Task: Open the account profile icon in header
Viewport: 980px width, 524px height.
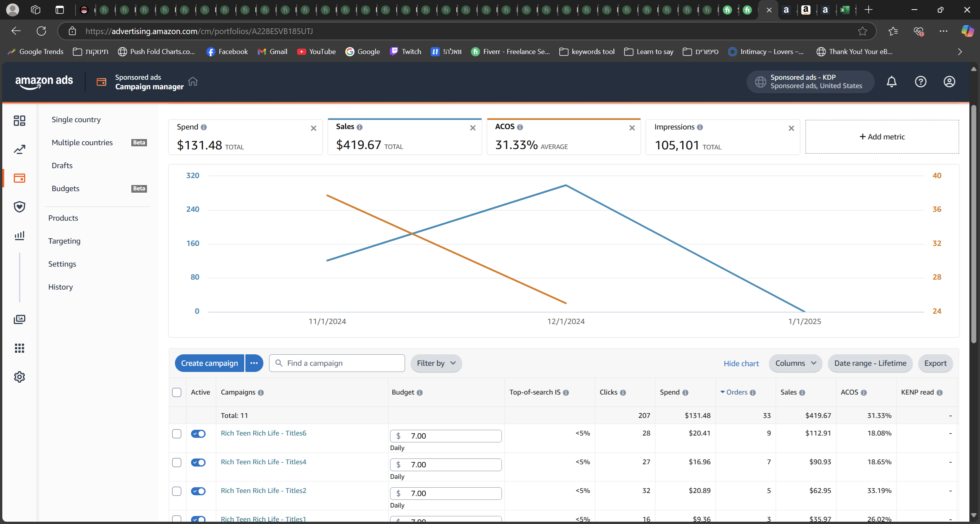Action: click(x=949, y=82)
